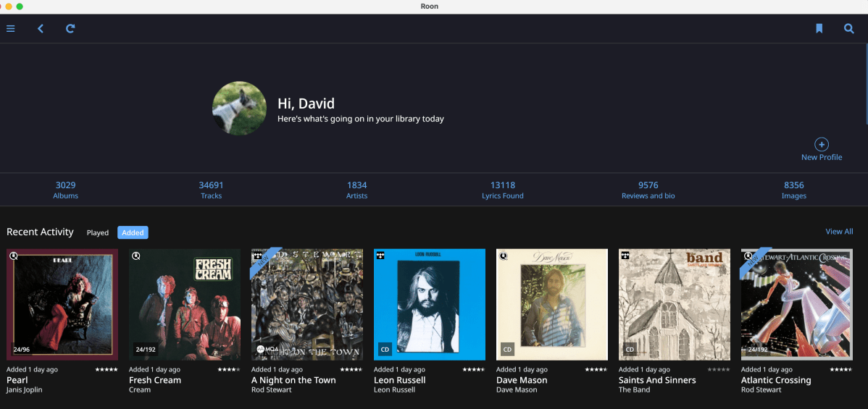Open the hamburger navigation menu
This screenshot has width=868, height=409.
click(11, 29)
